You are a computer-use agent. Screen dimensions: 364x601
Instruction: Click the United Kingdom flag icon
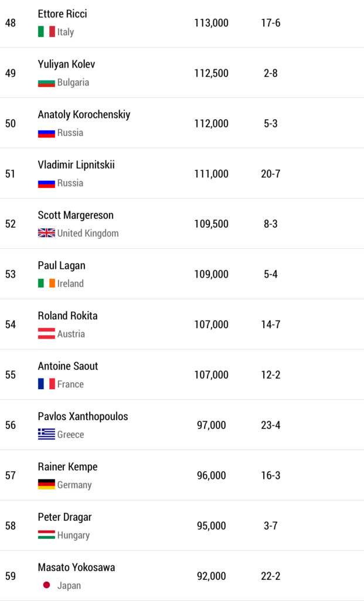pos(46,233)
